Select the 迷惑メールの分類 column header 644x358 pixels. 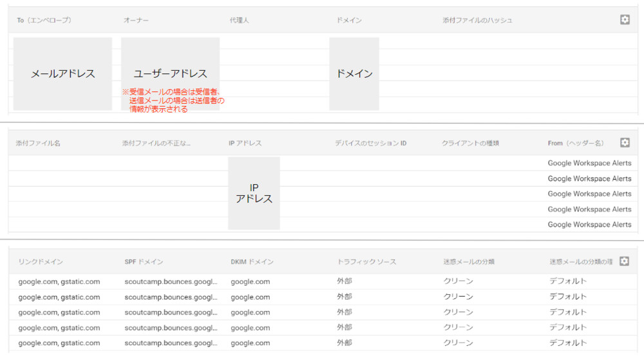point(469,262)
